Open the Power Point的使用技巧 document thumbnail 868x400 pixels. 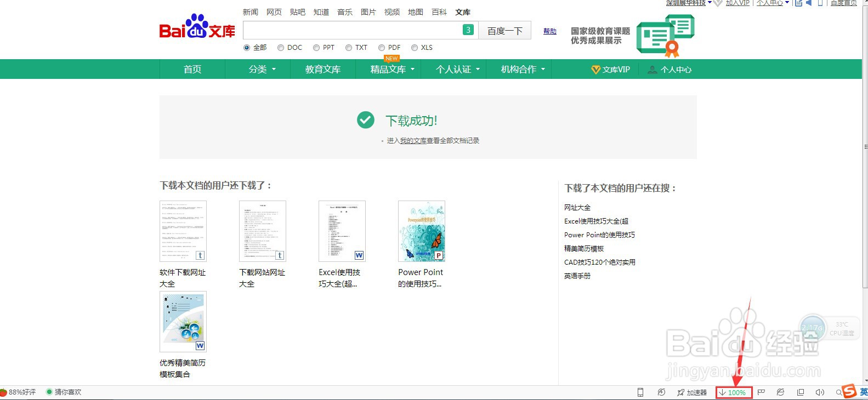[422, 231]
